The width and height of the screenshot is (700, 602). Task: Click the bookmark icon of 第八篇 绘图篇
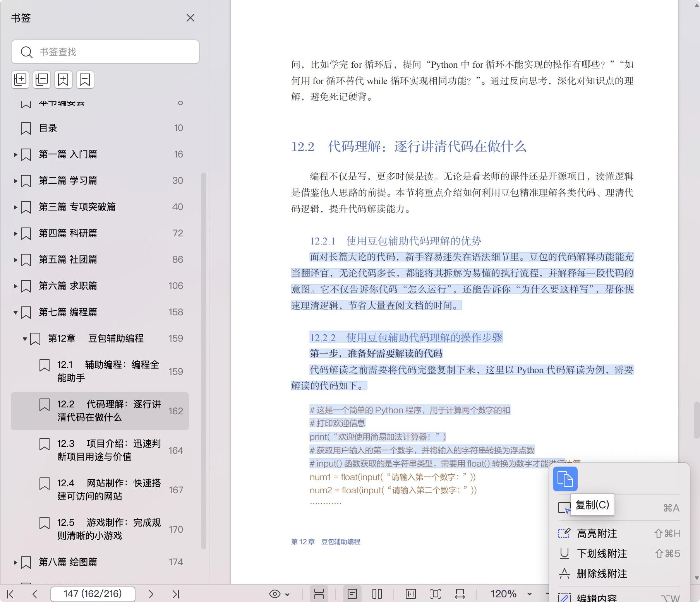[26, 563]
